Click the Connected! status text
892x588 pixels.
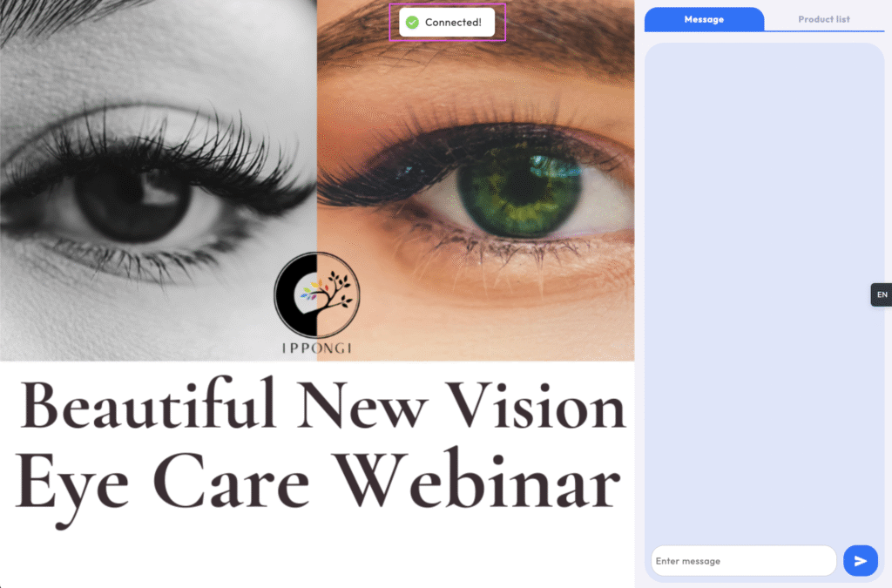point(453,22)
